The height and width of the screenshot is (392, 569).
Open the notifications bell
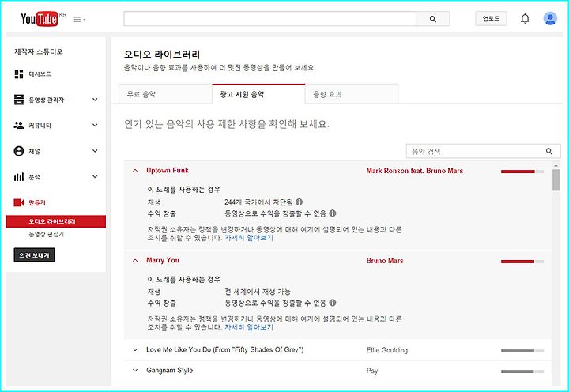pos(525,18)
